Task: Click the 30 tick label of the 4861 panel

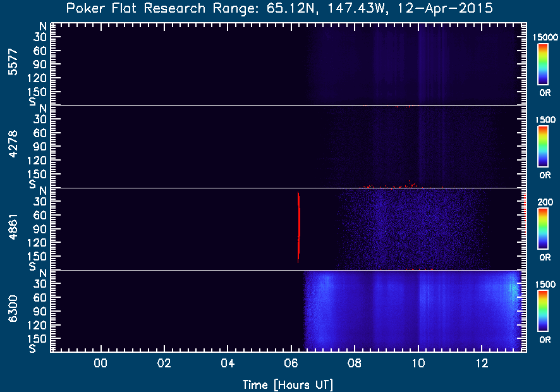Action: tap(40, 202)
